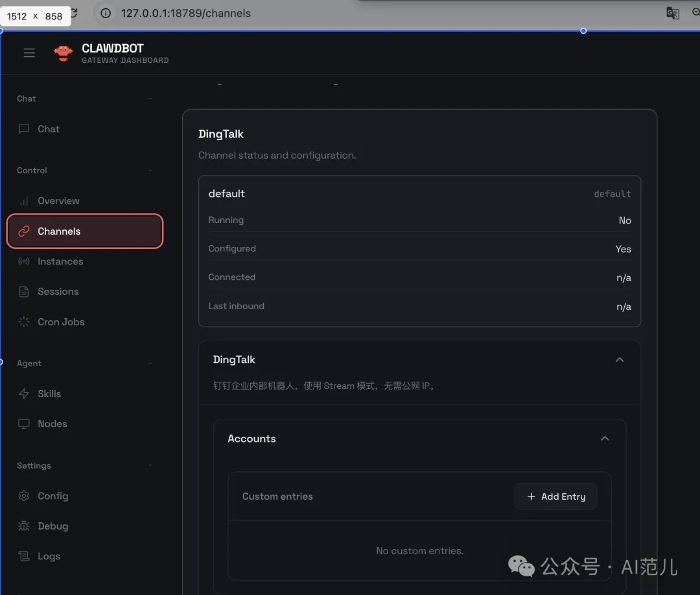Click the Last inbound row label
The height and width of the screenshot is (595, 700).
tap(236, 306)
